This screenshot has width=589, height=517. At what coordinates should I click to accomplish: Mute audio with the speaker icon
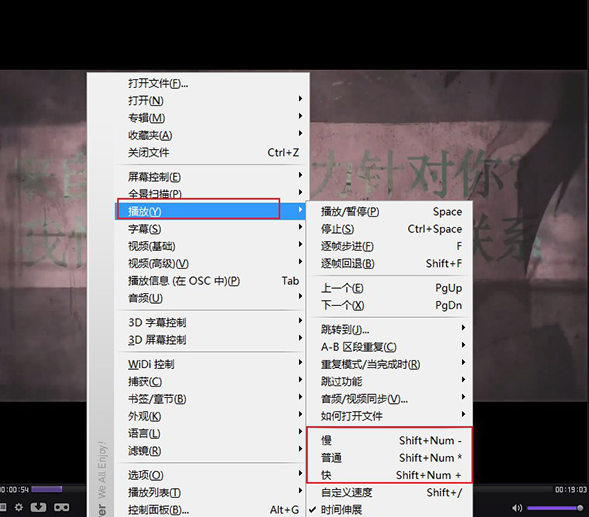click(517, 508)
